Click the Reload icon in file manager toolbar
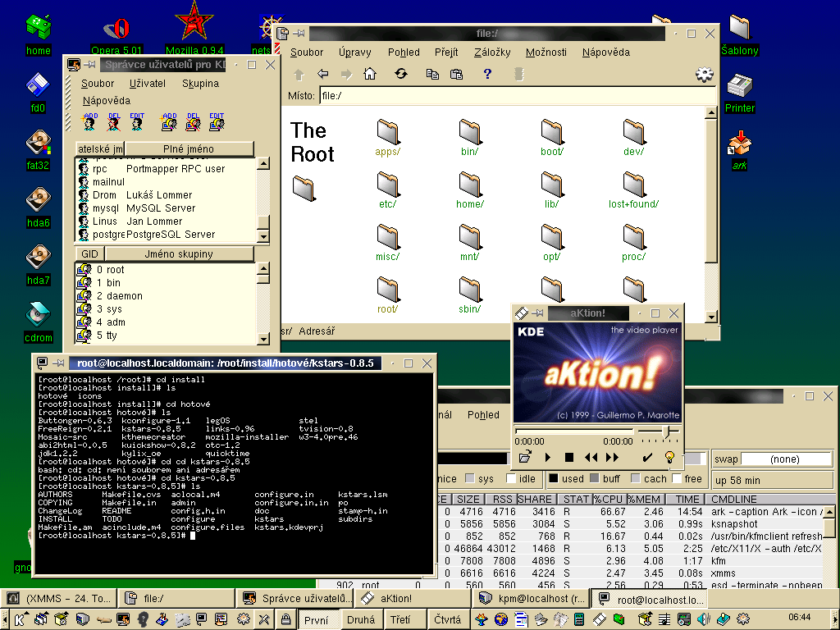Screen dimensions: 840x630 point(400,74)
